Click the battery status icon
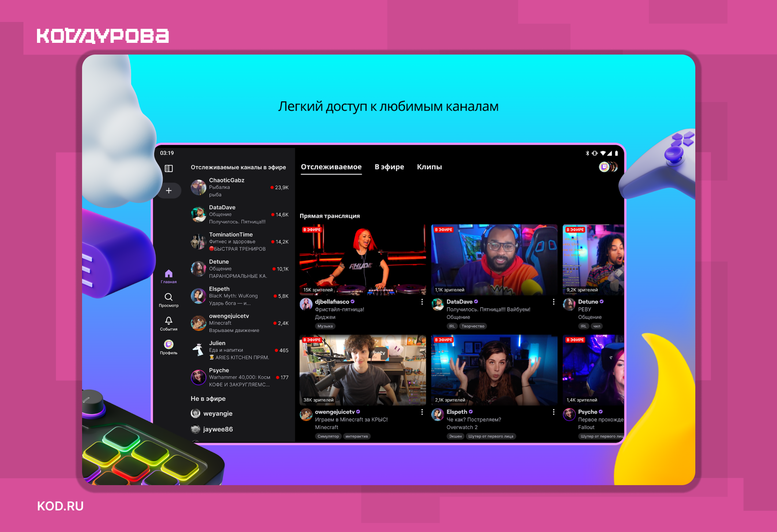The width and height of the screenshot is (777, 532). coord(617,153)
